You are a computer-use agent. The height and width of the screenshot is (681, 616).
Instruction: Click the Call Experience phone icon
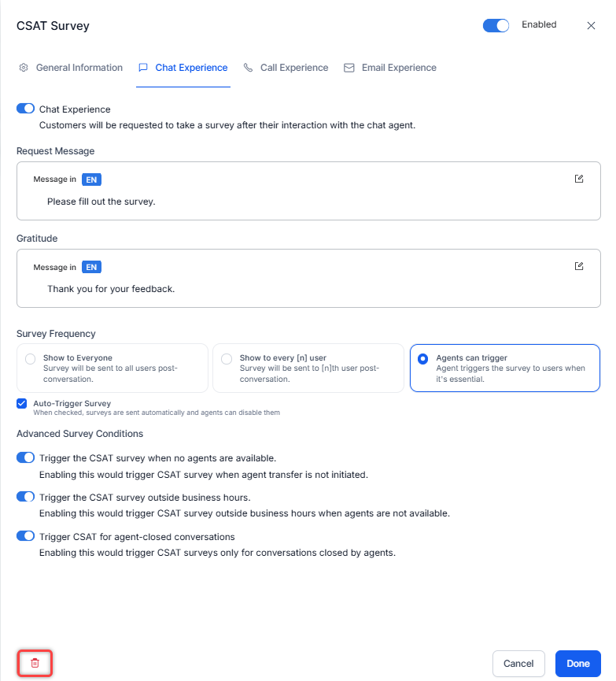click(x=249, y=68)
